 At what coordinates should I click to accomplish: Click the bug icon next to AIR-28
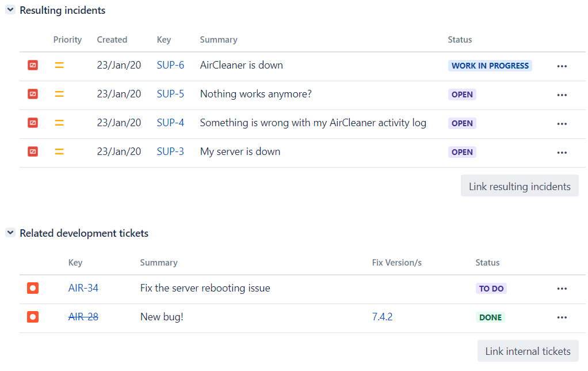[x=33, y=317]
